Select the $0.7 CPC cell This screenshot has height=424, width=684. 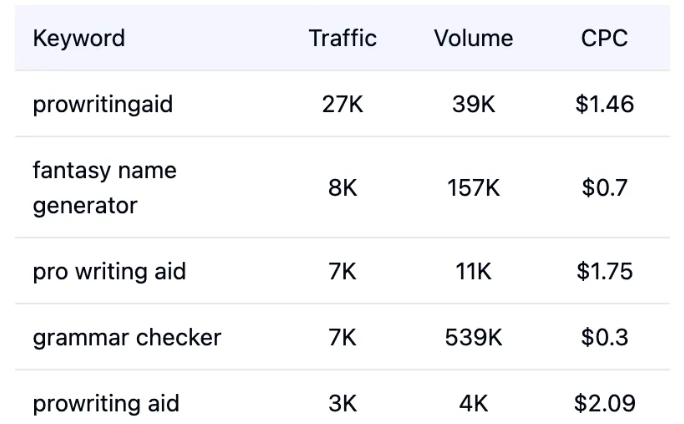pyautogui.click(x=604, y=188)
